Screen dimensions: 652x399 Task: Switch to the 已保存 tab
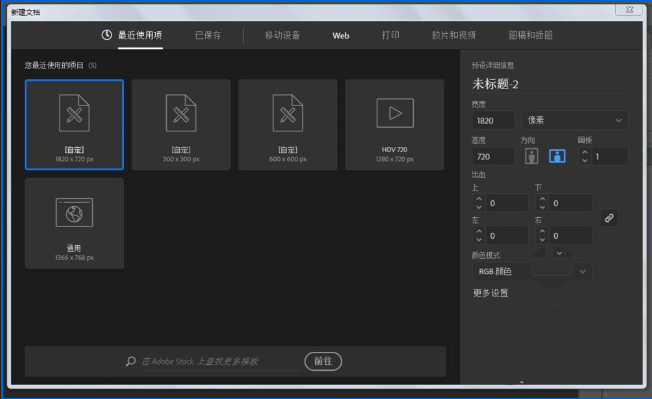pos(208,35)
